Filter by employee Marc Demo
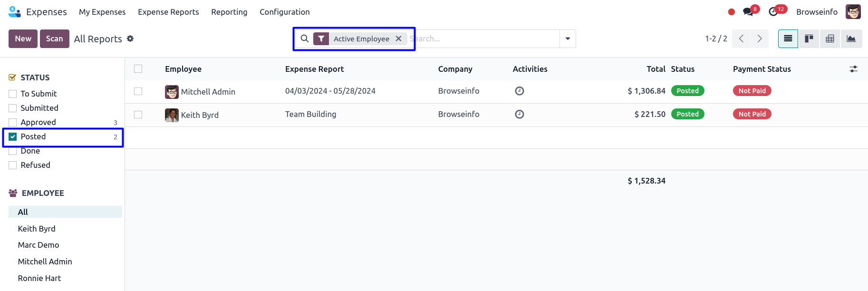This screenshot has height=291, width=868. tap(39, 245)
